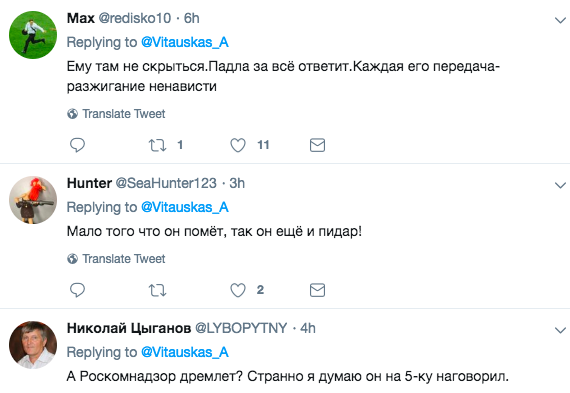Like the tweet by Max
Image resolution: width=570 pixels, height=393 pixels.
tap(238, 145)
